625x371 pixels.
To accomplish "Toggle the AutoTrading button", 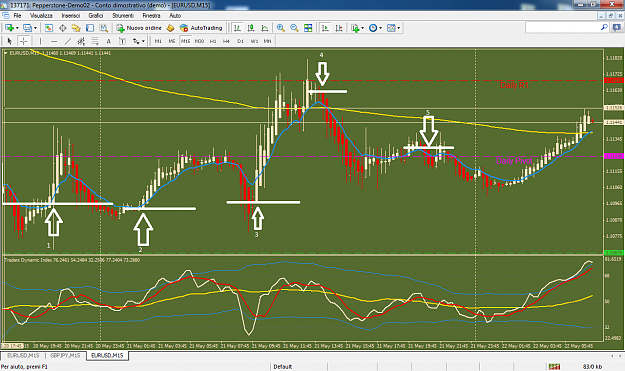I will tap(201, 28).
